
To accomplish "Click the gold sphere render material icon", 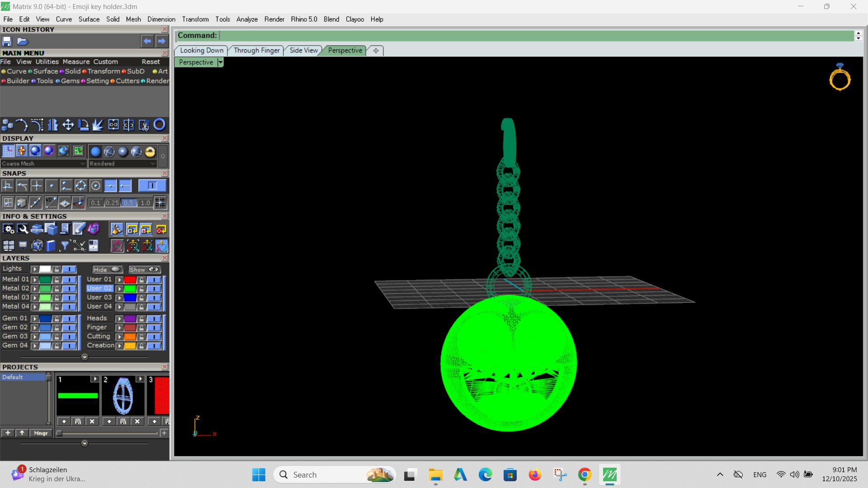I will click(150, 151).
